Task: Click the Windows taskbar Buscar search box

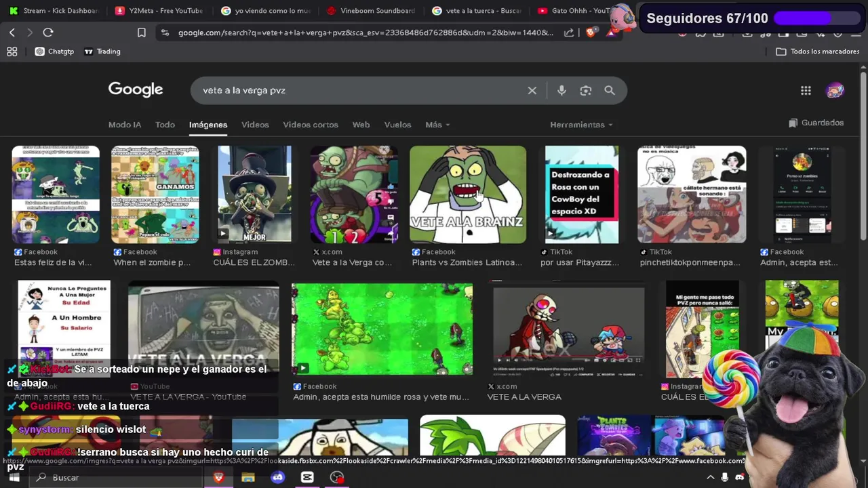Action: [115, 478]
